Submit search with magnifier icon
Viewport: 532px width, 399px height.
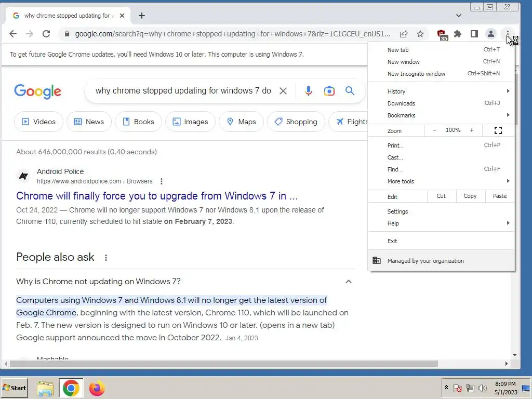(x=350, y=91)
